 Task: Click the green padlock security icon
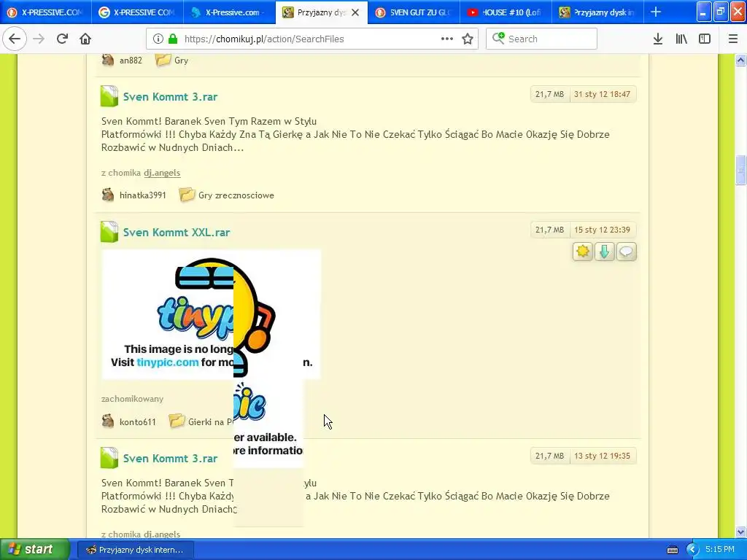173,39
